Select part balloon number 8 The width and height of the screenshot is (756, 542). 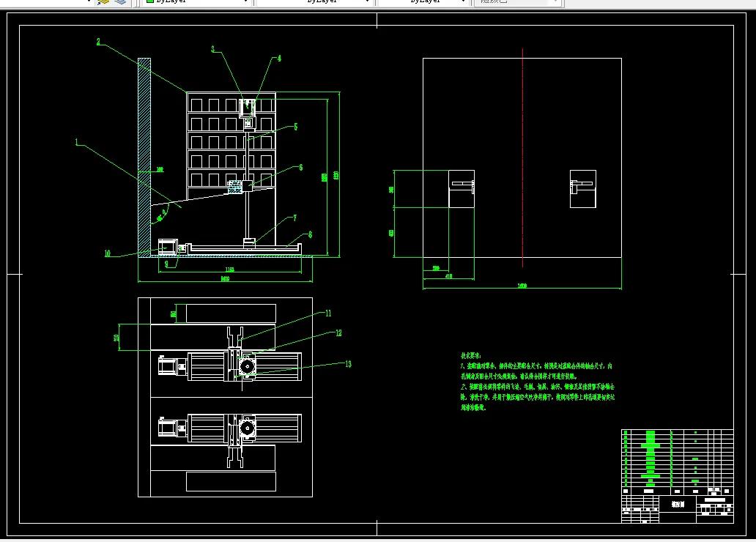[310, 234]
